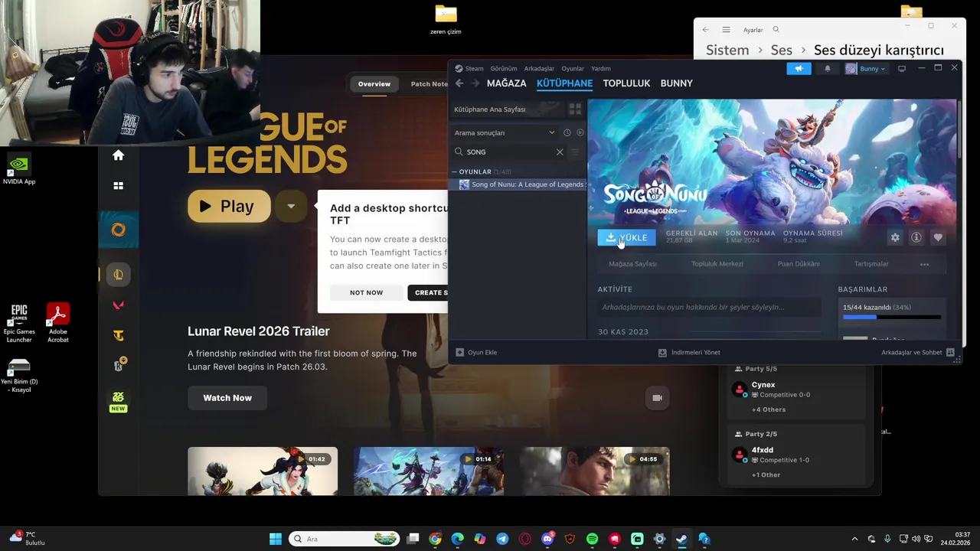This screenshot has width=980, height=551.
Task: Open the Mağaza Sayfası link
Action: [632, 264]
